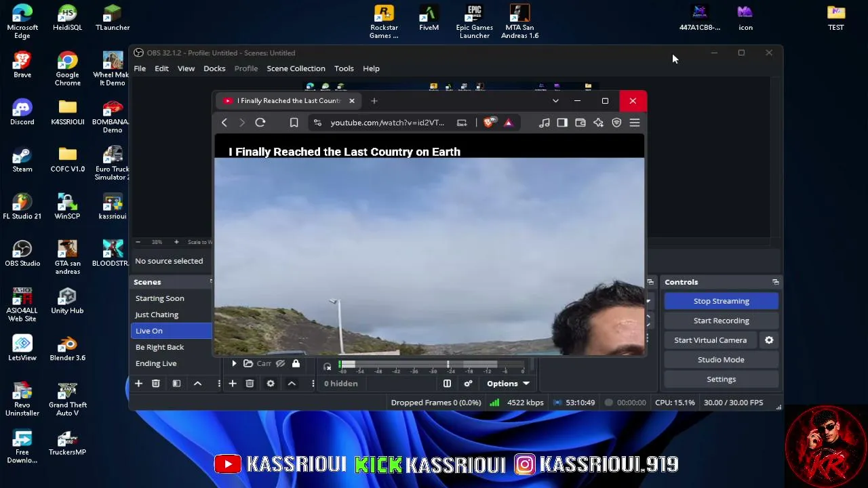
Task: Open the View menu in OBS
Action: tap(186, 68)
